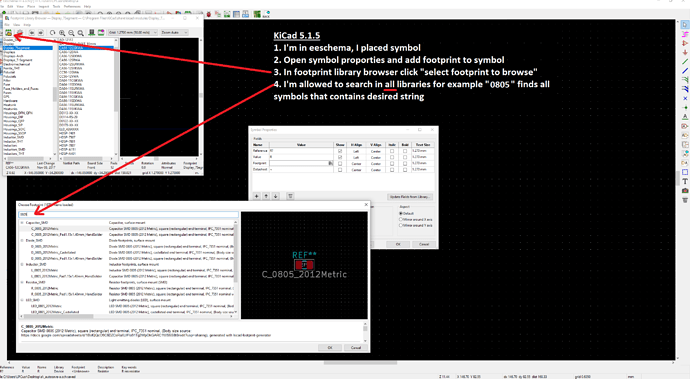Click the footprint search input field

128,214
